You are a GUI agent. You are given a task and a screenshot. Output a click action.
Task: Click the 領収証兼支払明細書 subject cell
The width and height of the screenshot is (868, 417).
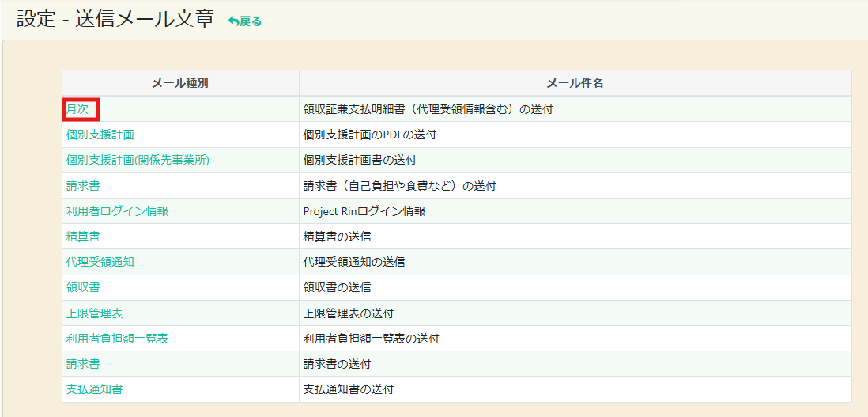click(x=428, y=109)
